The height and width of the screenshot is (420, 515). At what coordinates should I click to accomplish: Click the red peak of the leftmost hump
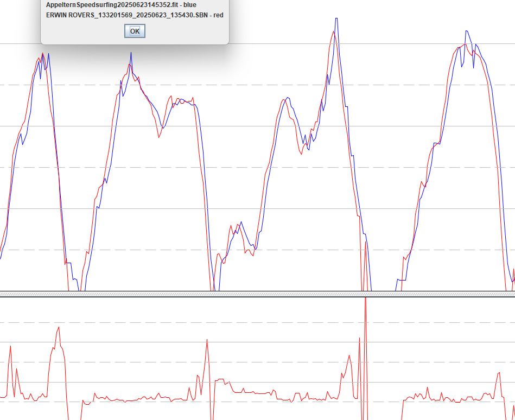click(x=42, y=54)
